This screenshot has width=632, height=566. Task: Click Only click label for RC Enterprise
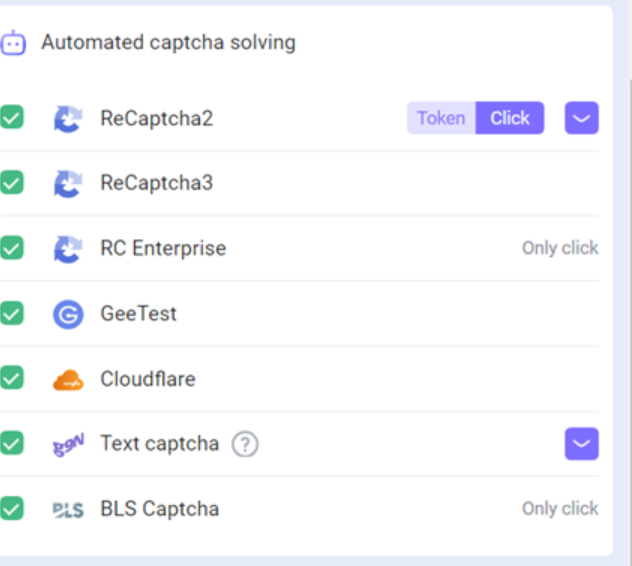559,248
